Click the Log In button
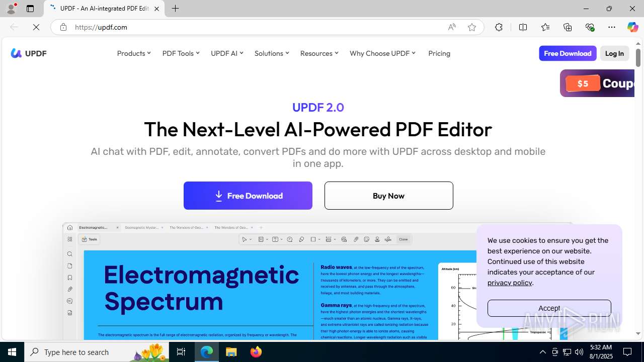This screenshot has width=644, height=362. (x=614, y=53)
